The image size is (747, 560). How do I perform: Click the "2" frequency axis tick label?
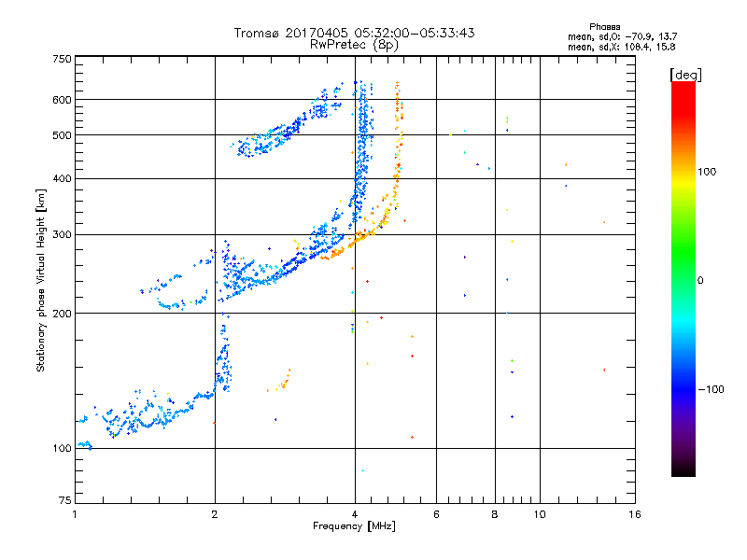pyautogui.click(x=215, y=514)
